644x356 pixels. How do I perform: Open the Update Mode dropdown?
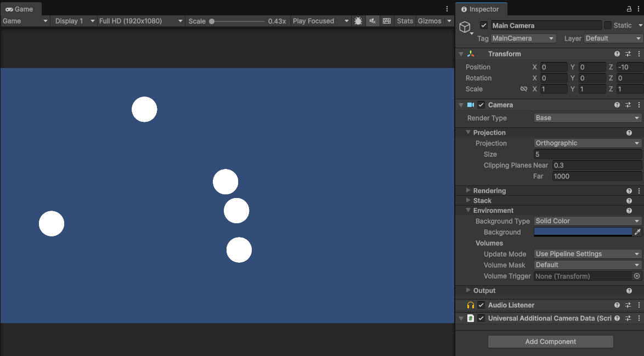tap(587, 254)
